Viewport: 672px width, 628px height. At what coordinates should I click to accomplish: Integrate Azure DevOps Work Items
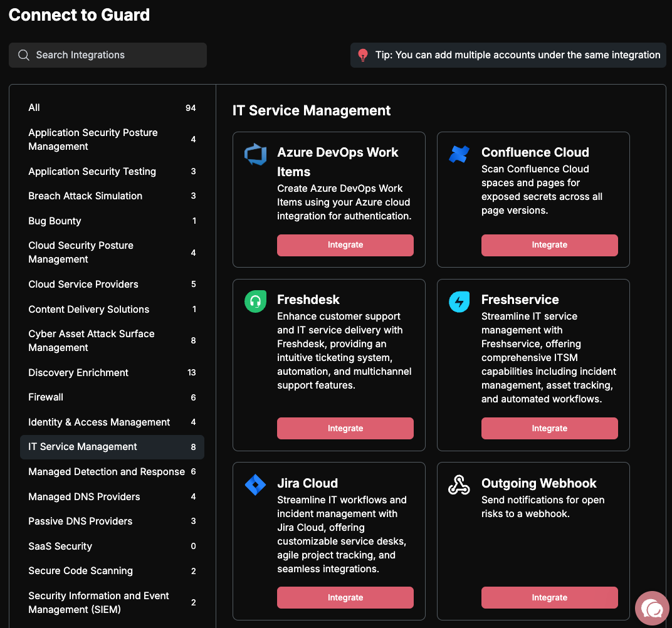click(345, 245)
